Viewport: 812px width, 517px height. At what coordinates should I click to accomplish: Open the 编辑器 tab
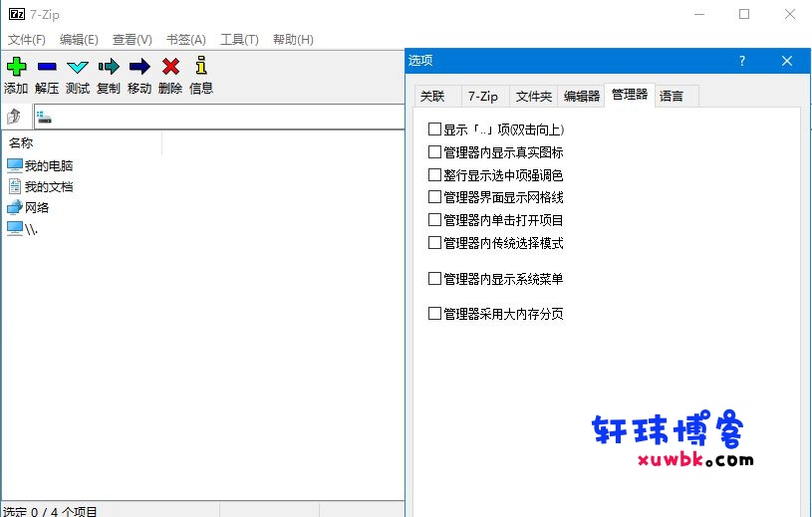pos(582,97)
